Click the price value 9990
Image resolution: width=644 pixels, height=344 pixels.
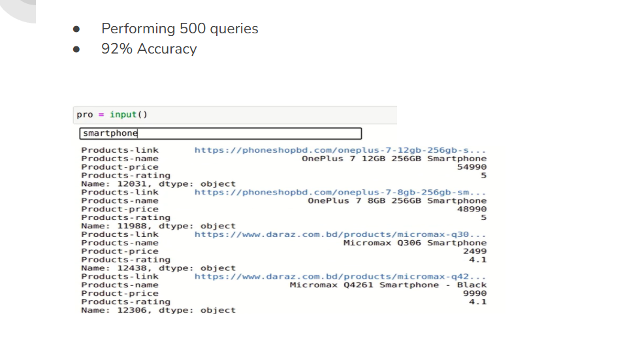click(x=475, y=294)
